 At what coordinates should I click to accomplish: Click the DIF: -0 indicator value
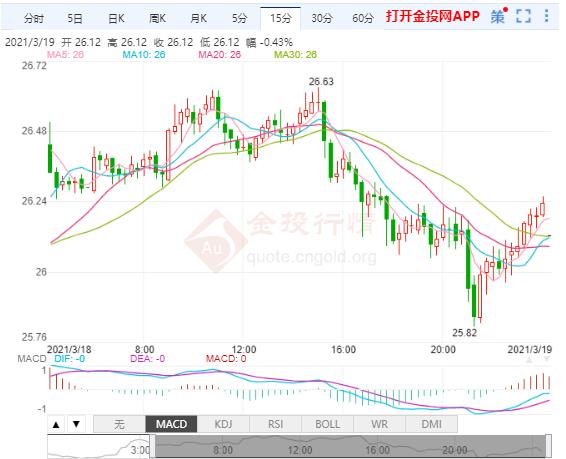(70, 359)
